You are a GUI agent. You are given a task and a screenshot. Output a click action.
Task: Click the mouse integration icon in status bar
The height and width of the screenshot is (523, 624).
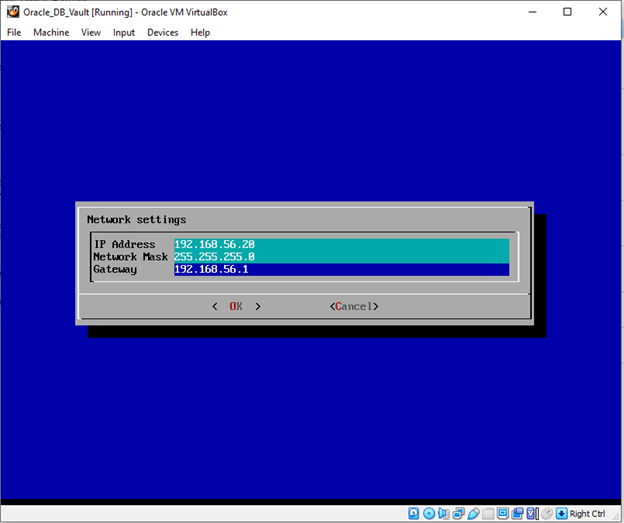click(547, 513)
